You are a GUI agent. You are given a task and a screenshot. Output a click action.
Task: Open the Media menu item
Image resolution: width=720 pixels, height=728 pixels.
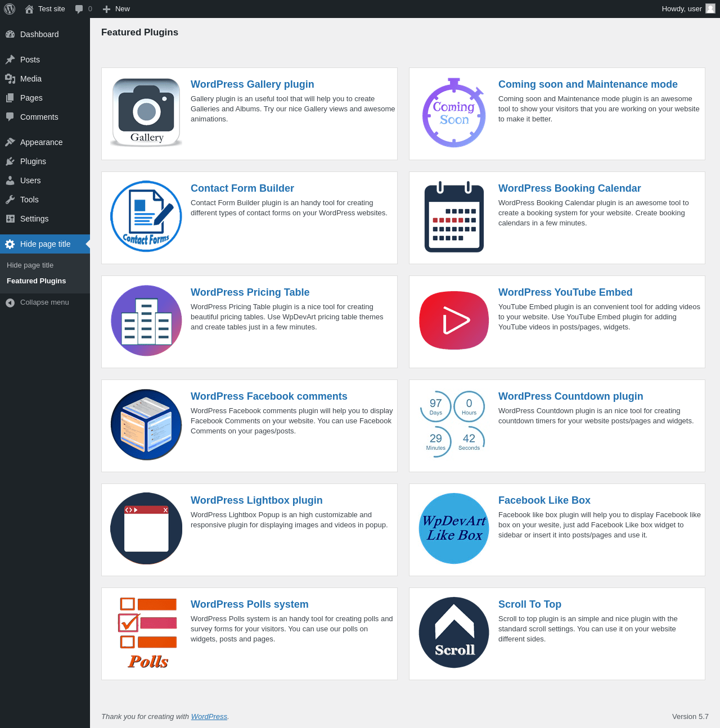click(45, 79)
